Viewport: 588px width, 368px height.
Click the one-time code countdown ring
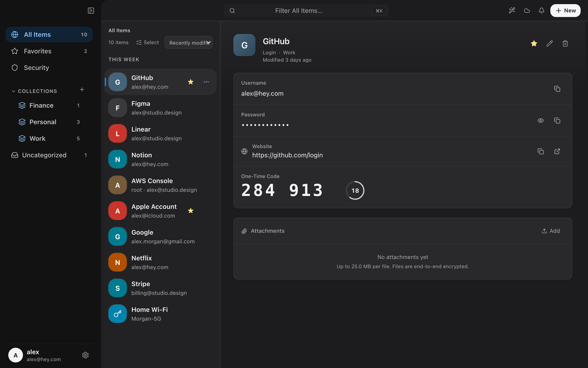(355, 190)
